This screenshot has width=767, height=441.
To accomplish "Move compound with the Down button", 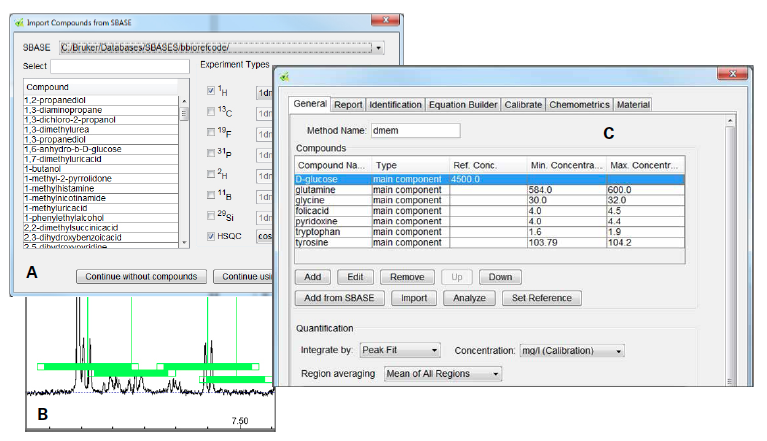I will click(x=500, y=277).
